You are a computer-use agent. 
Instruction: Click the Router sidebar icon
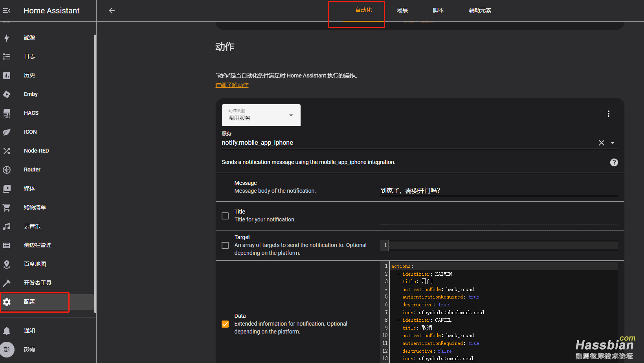tap(7, 170)
